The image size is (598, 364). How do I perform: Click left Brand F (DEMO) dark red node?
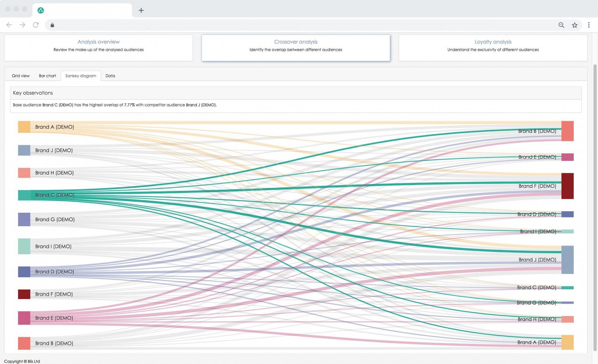pos(24,294)
